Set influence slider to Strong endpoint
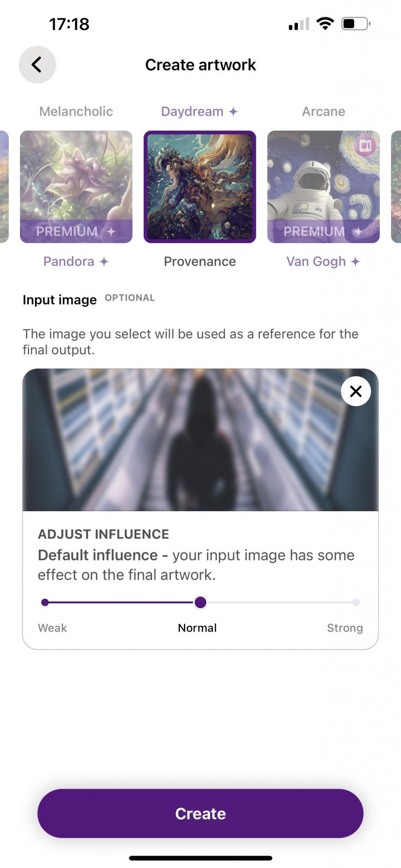 tap(356, 602)
